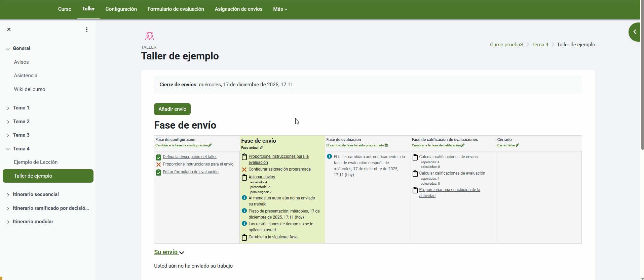Open the Configuración tab
Viewport: 644px width, 280px height.
[x=121, y=9]
